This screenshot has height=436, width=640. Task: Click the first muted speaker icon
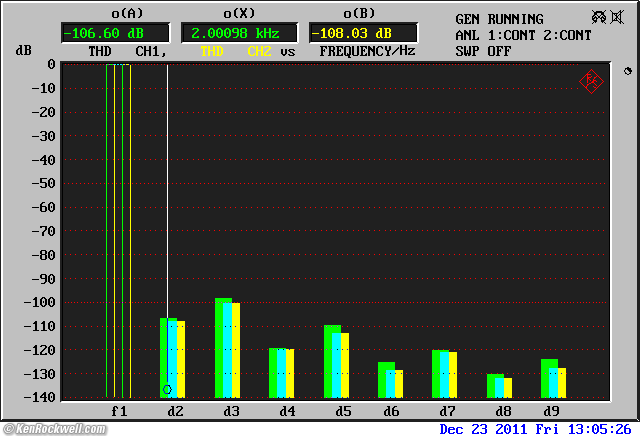[x=600, y=18]
